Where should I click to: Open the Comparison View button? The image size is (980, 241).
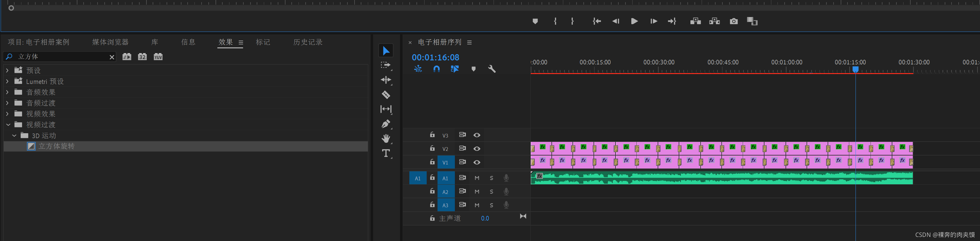point(752,21)
